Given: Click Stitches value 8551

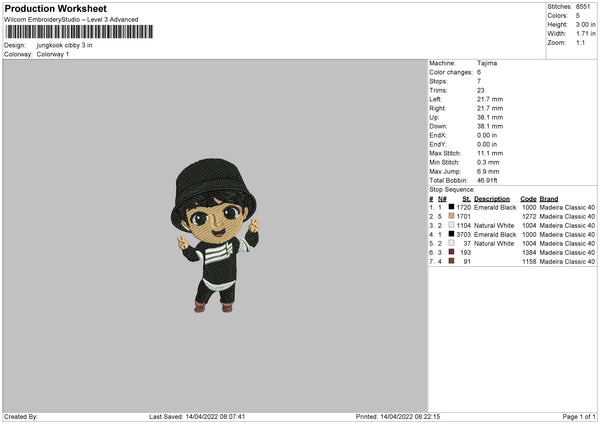Looking at the screenshot, I should click(x=583, y=7).
